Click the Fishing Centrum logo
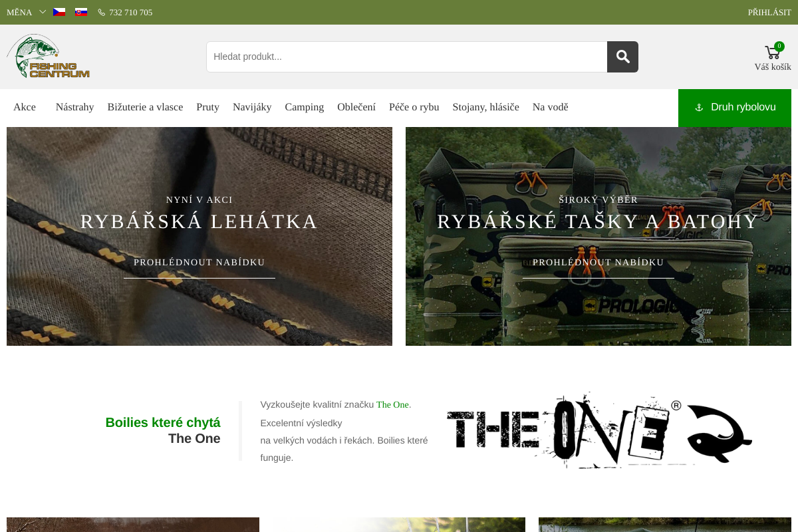 point(48,57)
